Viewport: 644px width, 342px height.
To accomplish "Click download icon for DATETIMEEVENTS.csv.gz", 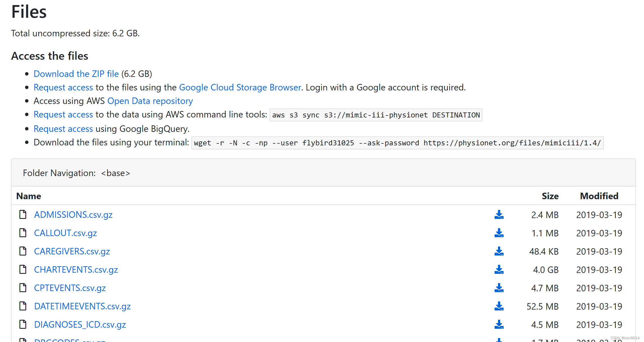I will point(499,306).
